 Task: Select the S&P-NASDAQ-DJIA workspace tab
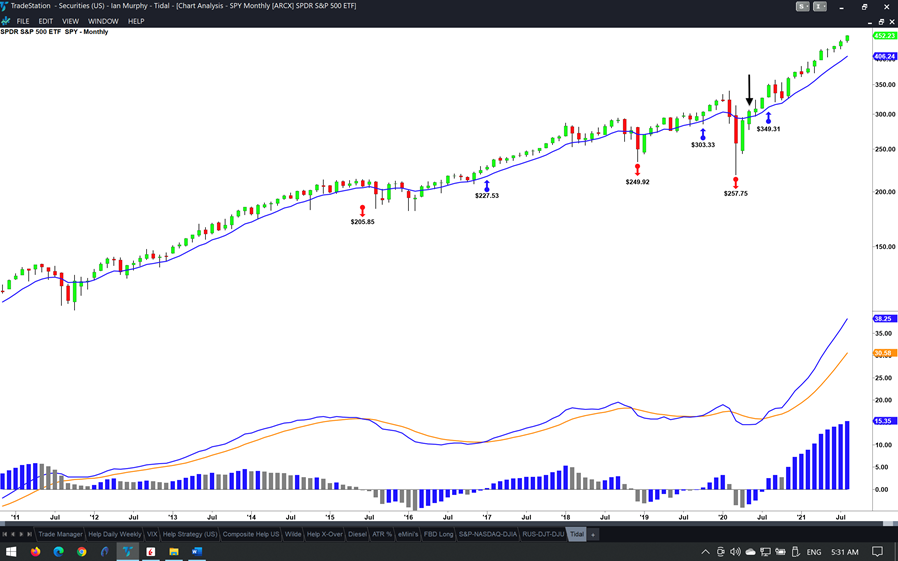tap(487, 535)
